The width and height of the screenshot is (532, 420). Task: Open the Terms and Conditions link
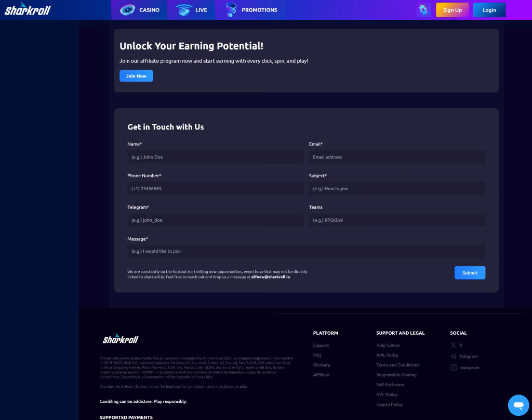[397, 365]
